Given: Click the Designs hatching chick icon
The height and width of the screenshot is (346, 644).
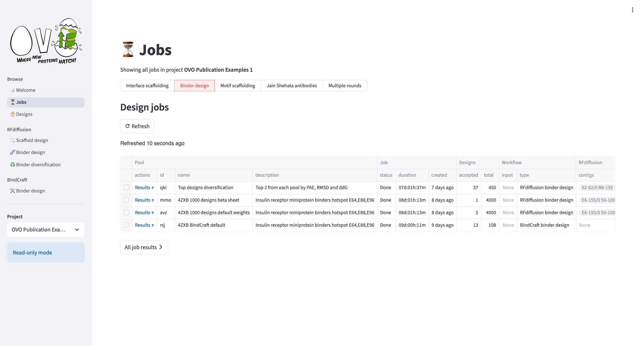Looking at the screenshot, I should [x=13, y=114].
